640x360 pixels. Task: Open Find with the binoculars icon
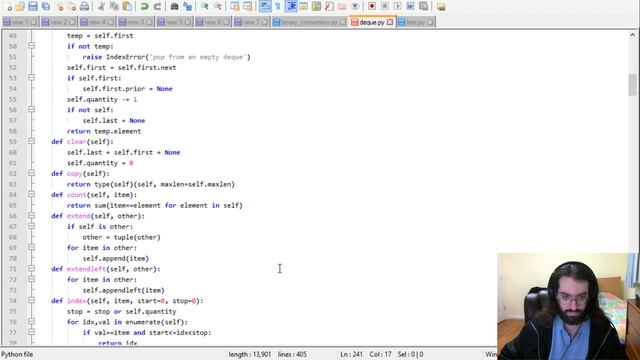pyautogui.click(x=174, y=6)
